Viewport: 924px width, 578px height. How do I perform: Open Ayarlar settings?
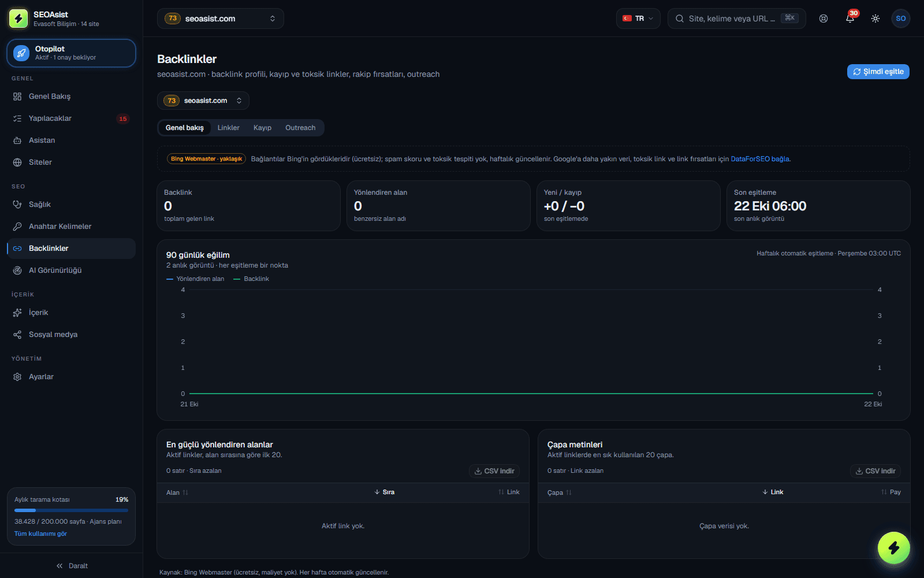(x=71, y=377)
